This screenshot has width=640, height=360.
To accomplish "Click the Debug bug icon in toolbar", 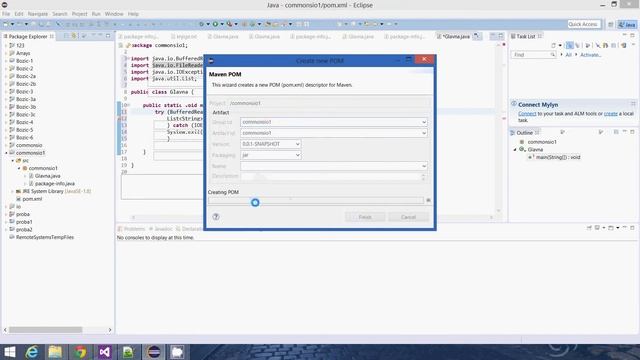I will coord(202,24).
